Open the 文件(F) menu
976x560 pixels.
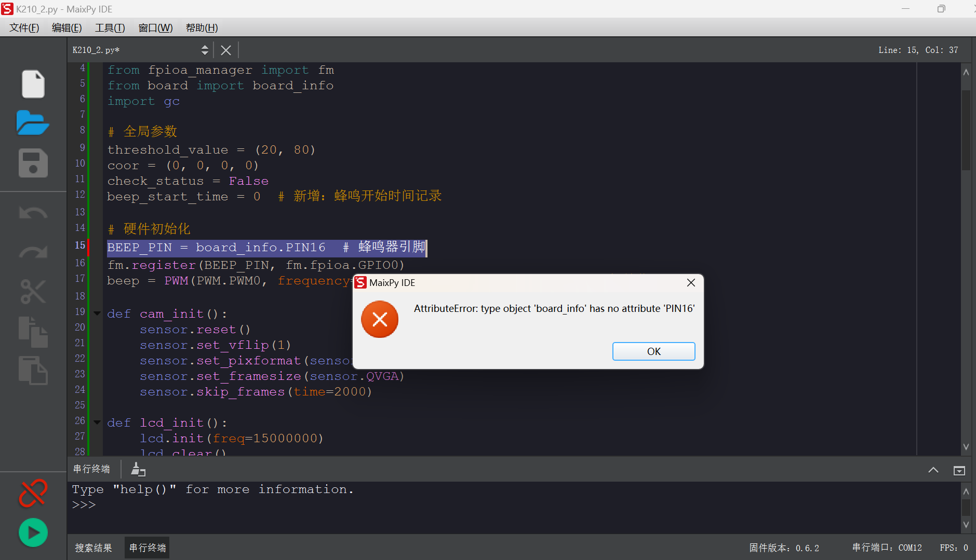(24, 28)
